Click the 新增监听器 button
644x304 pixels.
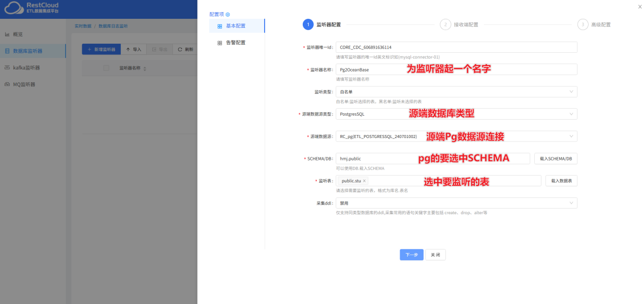(x=101, y=49)
